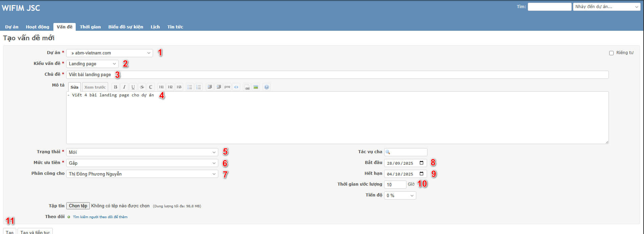Insert image into description
The height and width of the screenshot is (234, 644).
click(256, 87)
